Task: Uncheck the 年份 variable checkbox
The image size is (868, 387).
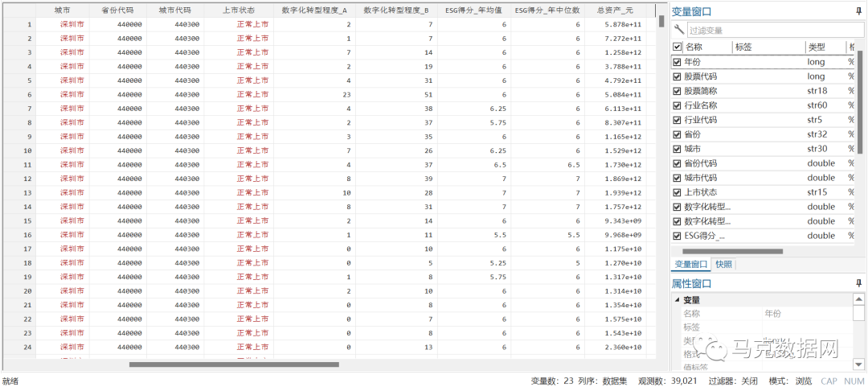Action: pos(677,62)
